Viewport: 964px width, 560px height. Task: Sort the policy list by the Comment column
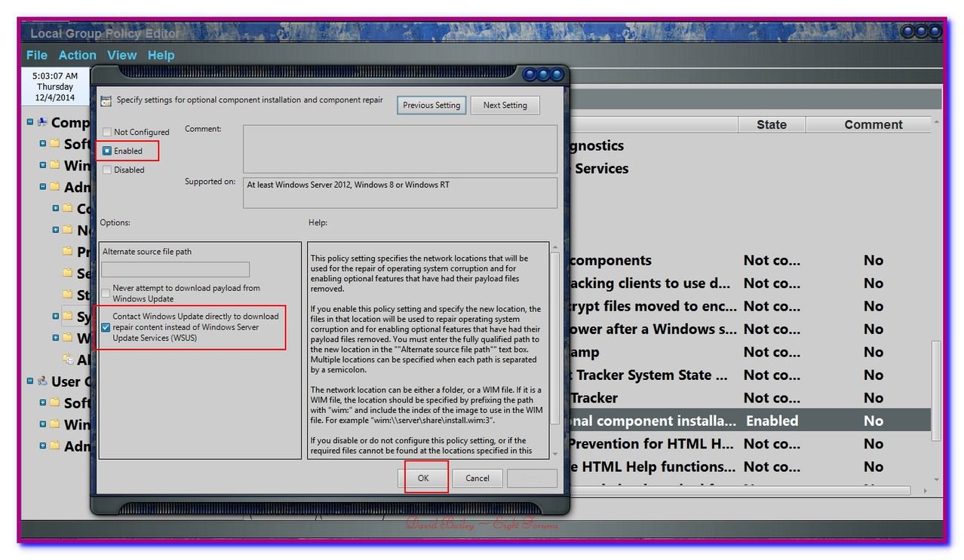[873, 125]
